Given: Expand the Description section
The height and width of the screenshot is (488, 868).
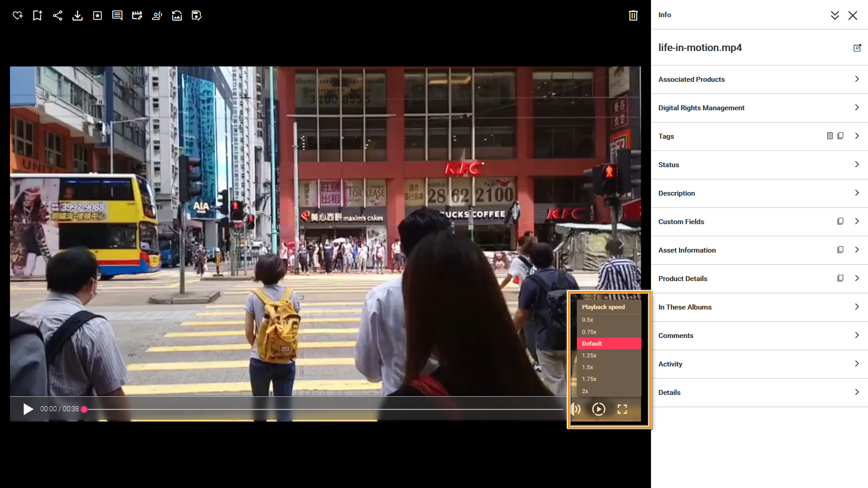Looking at the screenshot, I should pos(759,193).
